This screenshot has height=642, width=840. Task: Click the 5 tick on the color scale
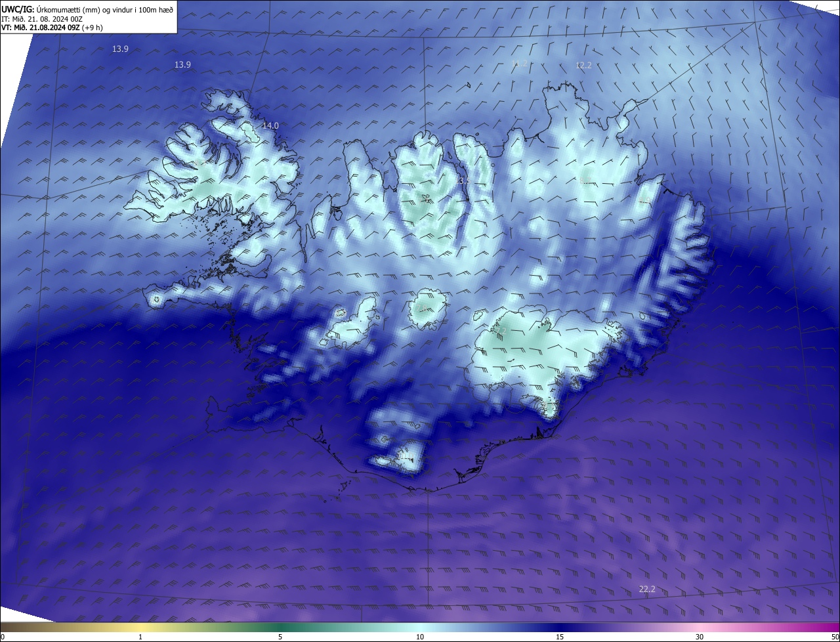pos(280,637)
